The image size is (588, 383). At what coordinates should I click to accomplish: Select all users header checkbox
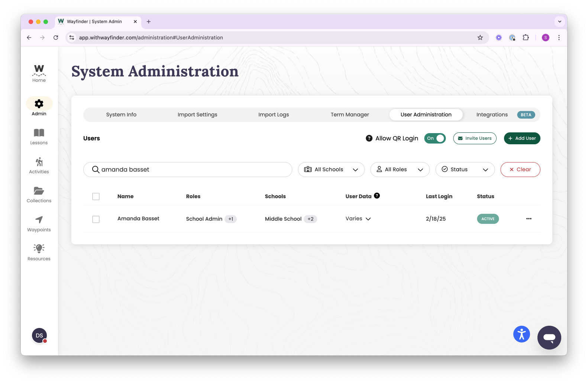coord(96,196)
